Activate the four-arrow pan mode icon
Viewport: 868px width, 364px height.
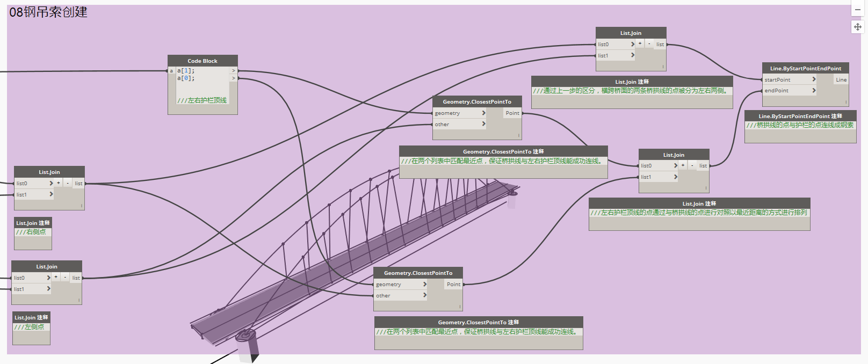click(x=857, y=26)
